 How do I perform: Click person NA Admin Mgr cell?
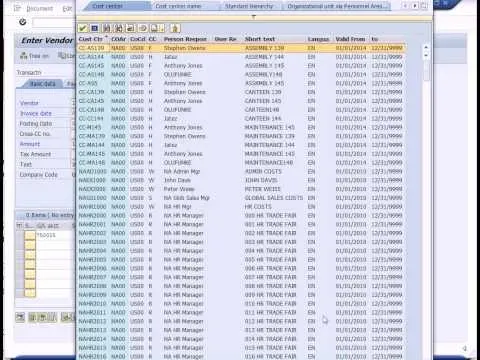click(x=182, y=171)
